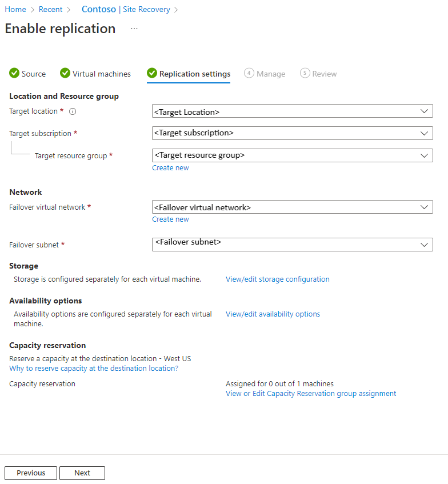448x484 pixels.
Task: Click the Previous button
Action: 30,473
